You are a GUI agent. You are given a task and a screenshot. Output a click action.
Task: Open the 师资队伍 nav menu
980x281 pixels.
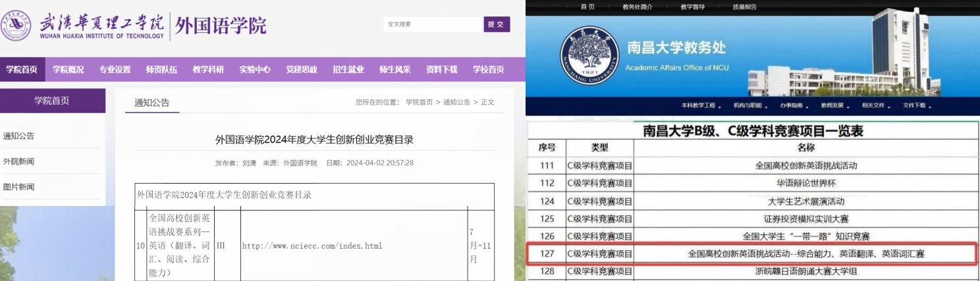click(x=161, y=69)
